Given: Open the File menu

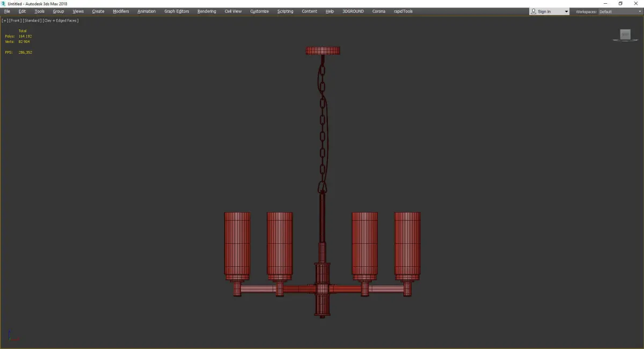Looking at the screenshot, I should click(x=7, y=11).
